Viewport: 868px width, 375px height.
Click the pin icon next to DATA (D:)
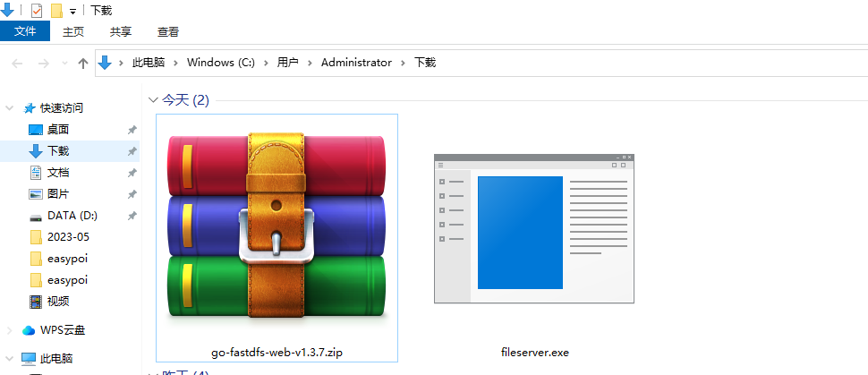tap(132, 216)
